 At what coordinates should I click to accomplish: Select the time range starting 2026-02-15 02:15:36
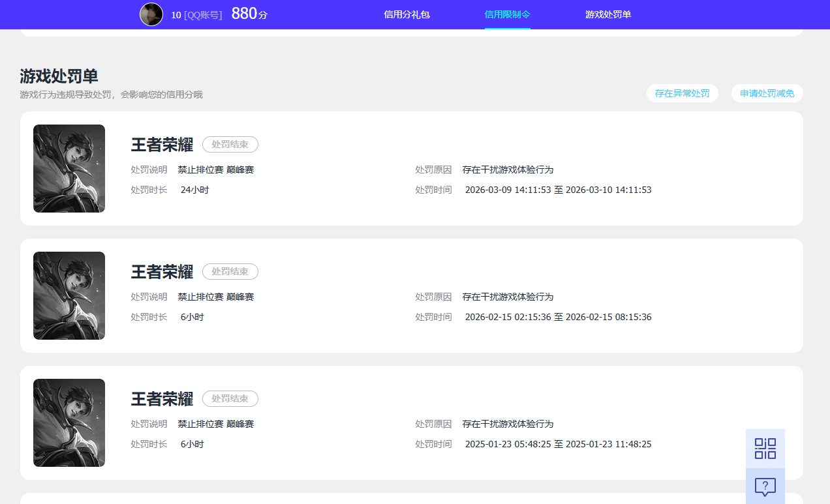click(558, 317)
